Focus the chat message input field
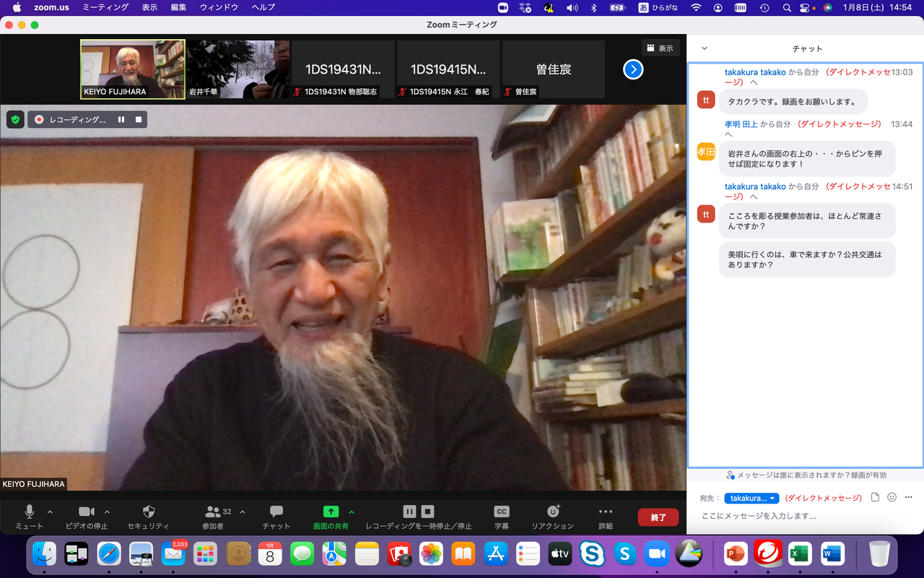Image resolution: width=924 pixels, height=578 pixels. pyautogui.click(x=805, y=516)
